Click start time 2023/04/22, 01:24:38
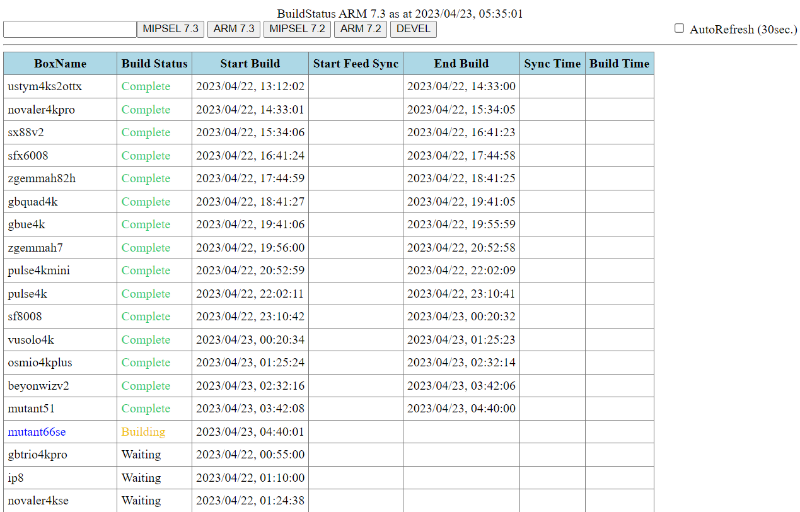Screen dimensions: 800x512 (251, 501)
